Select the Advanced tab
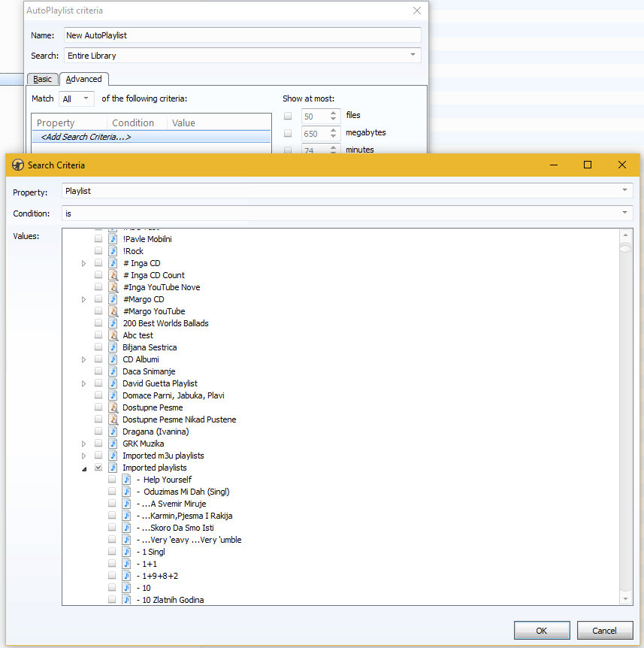This screenshot has width=644, height=648. 83,79
